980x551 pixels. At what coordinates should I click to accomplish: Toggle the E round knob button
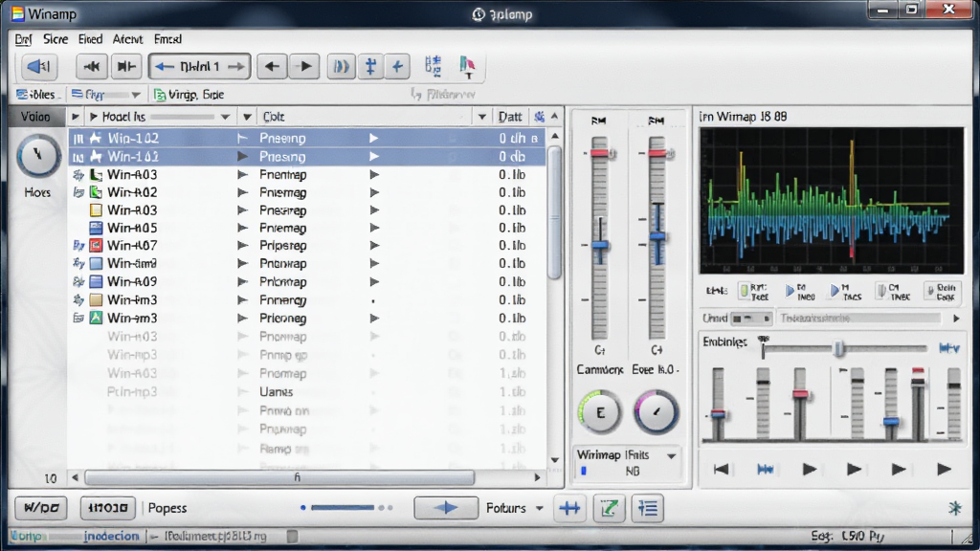tap(599, 412)
